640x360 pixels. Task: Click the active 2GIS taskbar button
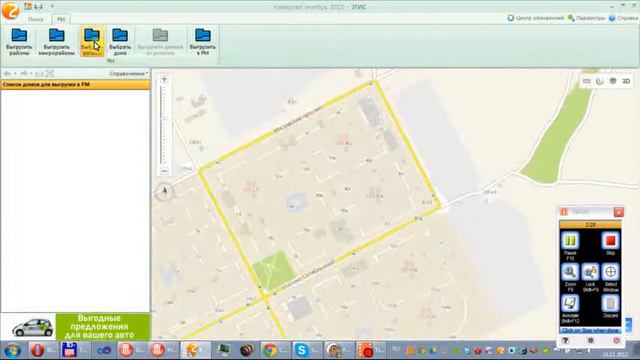195,350
